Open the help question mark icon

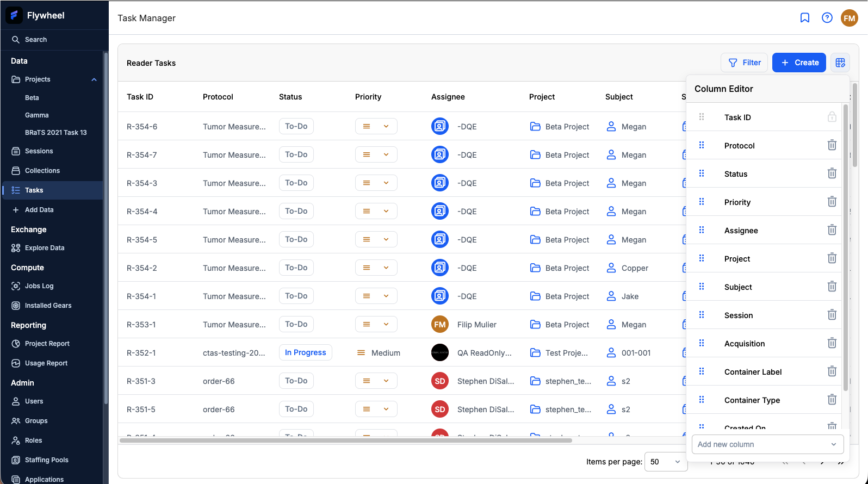point(827,18)
